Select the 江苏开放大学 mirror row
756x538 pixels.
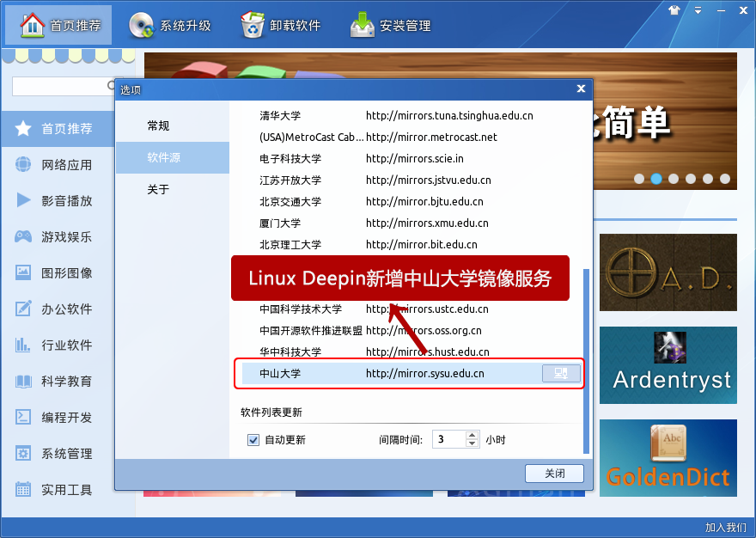(x=412, y=180)
